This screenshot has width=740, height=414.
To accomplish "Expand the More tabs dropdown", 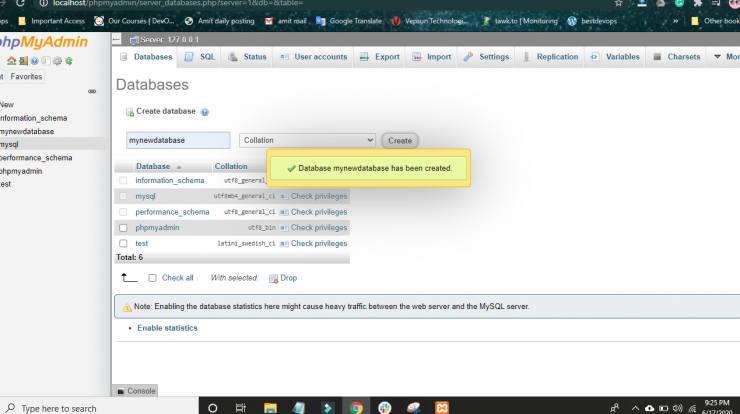I will (726, 57).
